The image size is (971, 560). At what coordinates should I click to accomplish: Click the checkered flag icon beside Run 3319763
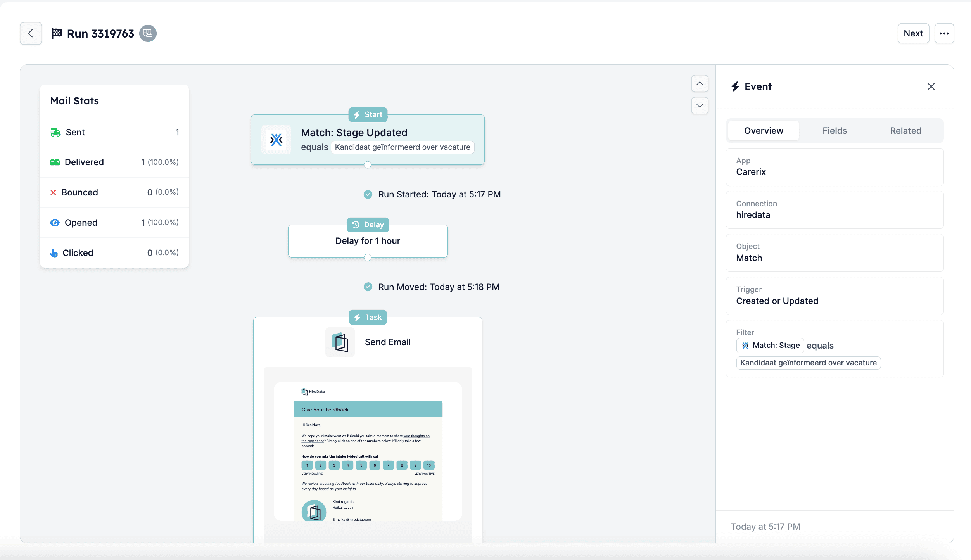pos(57,33)
